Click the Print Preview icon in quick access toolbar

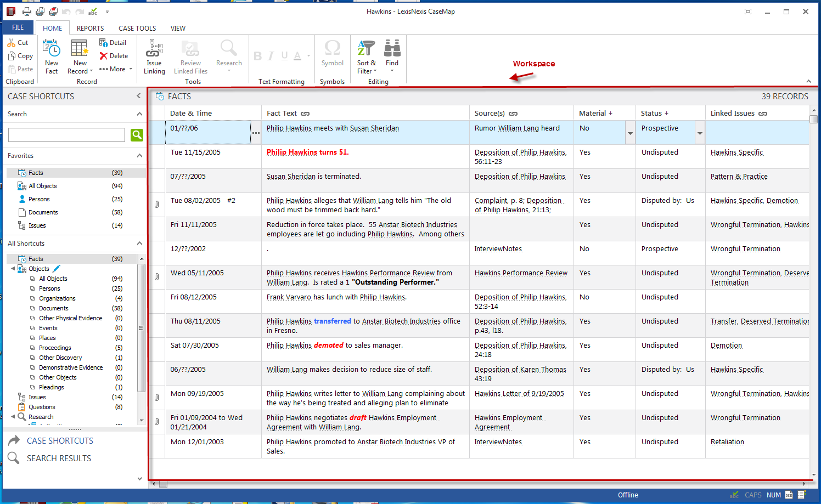[x=40, y=12]
